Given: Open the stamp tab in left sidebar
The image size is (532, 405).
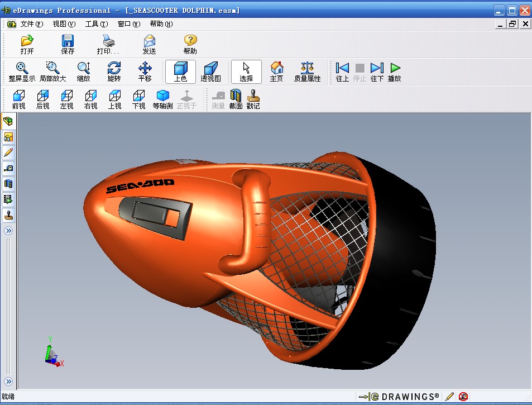Looking at the screenshot, I should pyautogui.click(x=8, y=215).
